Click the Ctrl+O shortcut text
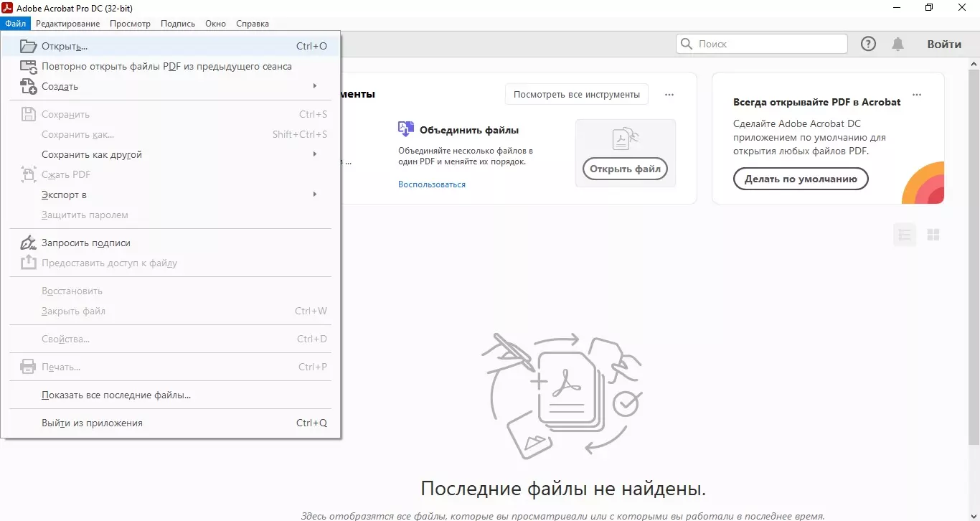The image size is (980, 521). (311, 46)
